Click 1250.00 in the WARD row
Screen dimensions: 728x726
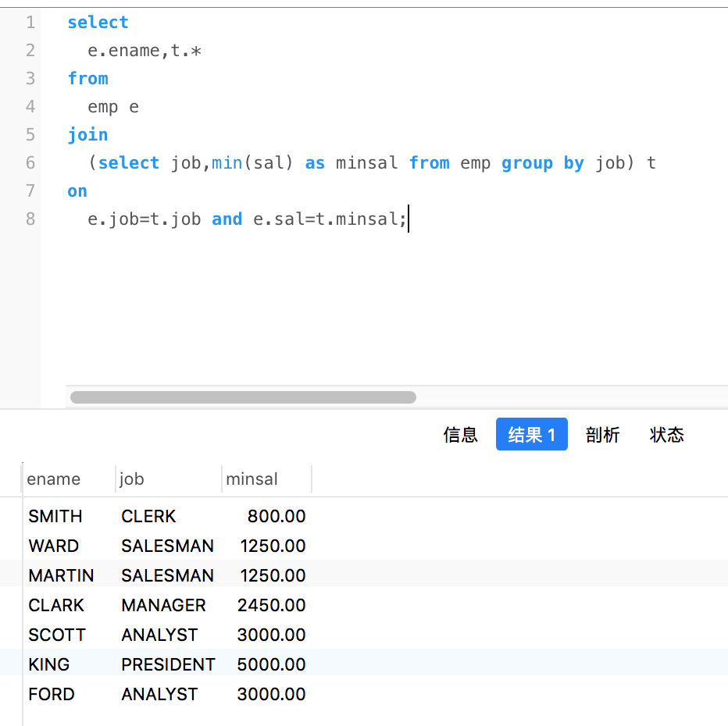tap(273, 546)
